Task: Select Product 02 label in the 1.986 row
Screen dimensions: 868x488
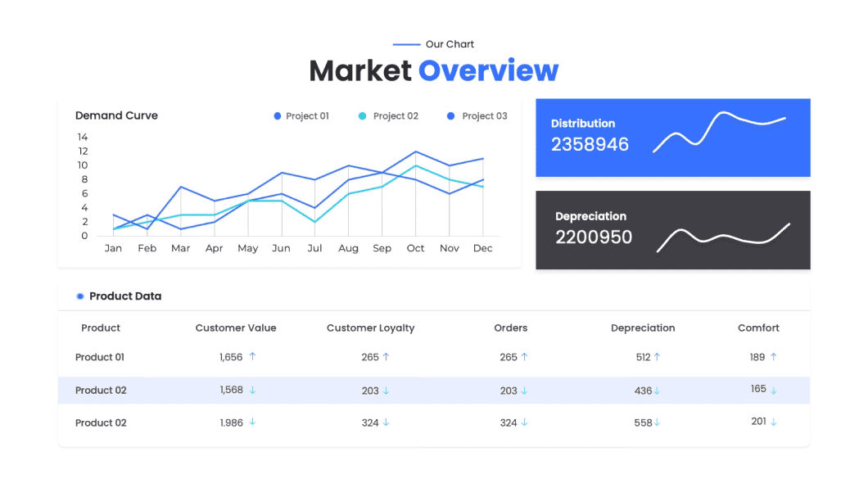Action: click(101, 422)
